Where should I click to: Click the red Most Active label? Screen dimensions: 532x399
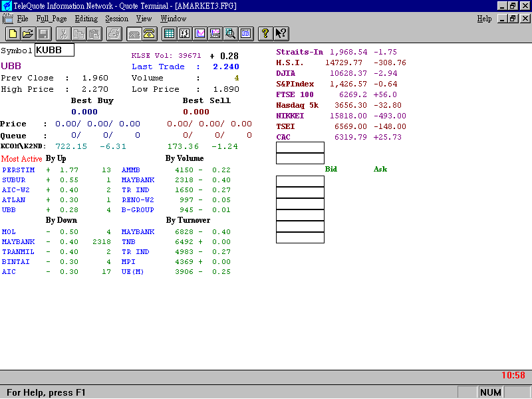click(x=21, y=159)
